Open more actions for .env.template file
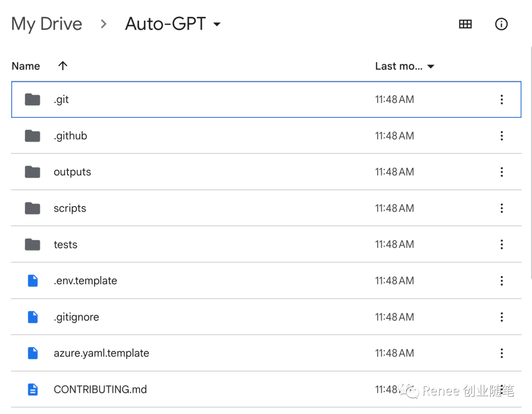 pos(501,280)
